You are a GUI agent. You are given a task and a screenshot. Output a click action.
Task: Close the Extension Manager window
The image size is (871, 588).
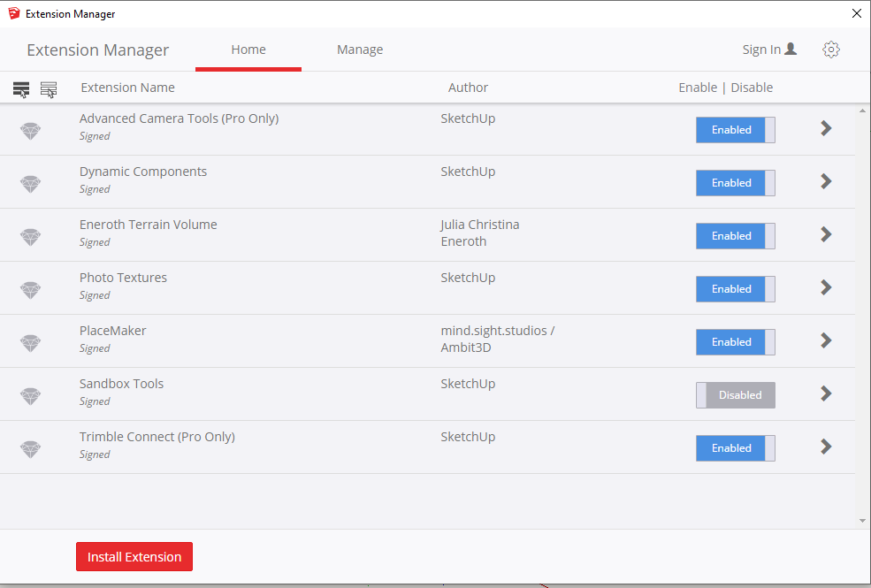857,13
